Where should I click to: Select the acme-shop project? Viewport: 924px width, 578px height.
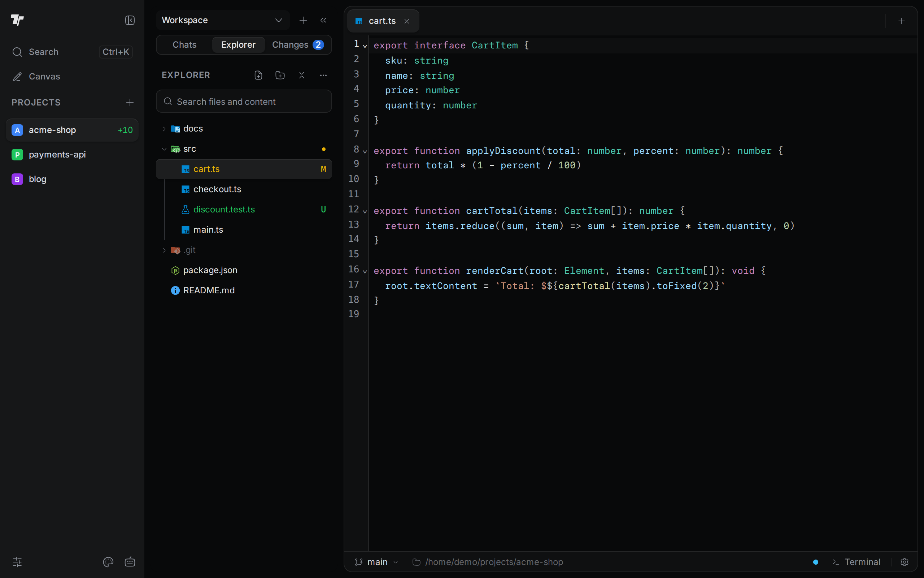(x=72, y=130)
